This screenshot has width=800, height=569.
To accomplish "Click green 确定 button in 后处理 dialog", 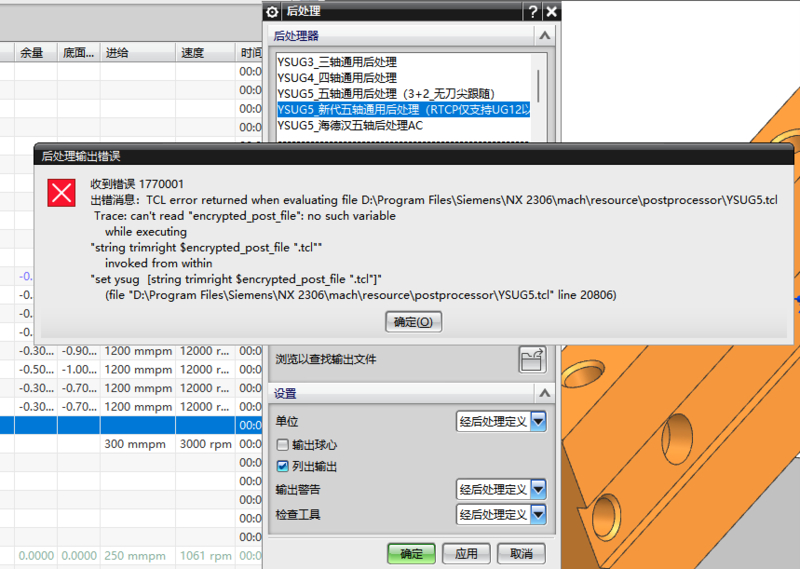I will click(x=411, y=554).
